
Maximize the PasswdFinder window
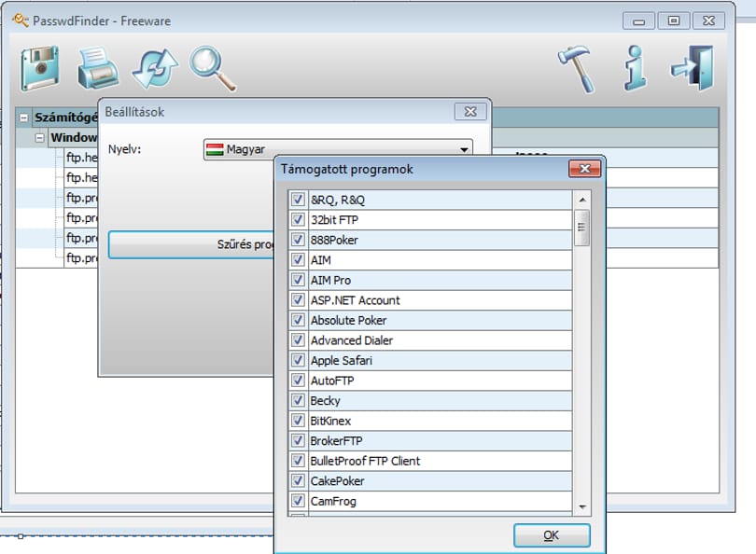(x=674, y=21)
